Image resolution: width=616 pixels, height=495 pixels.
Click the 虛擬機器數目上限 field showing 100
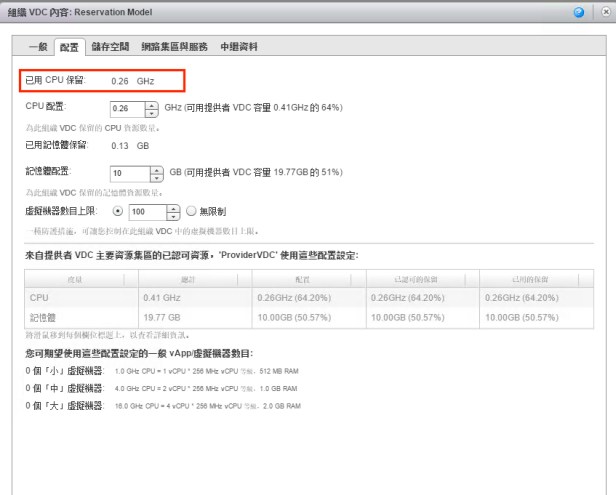[148, 212]
